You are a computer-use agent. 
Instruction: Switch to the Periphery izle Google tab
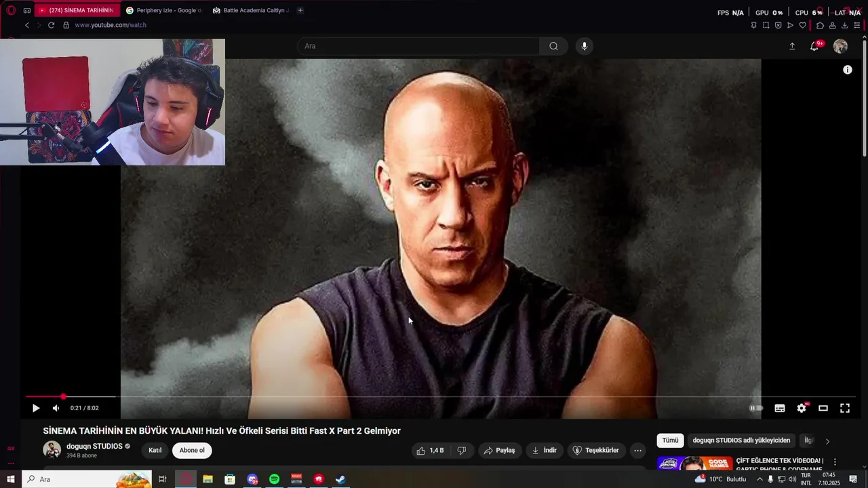coord(163,10)
